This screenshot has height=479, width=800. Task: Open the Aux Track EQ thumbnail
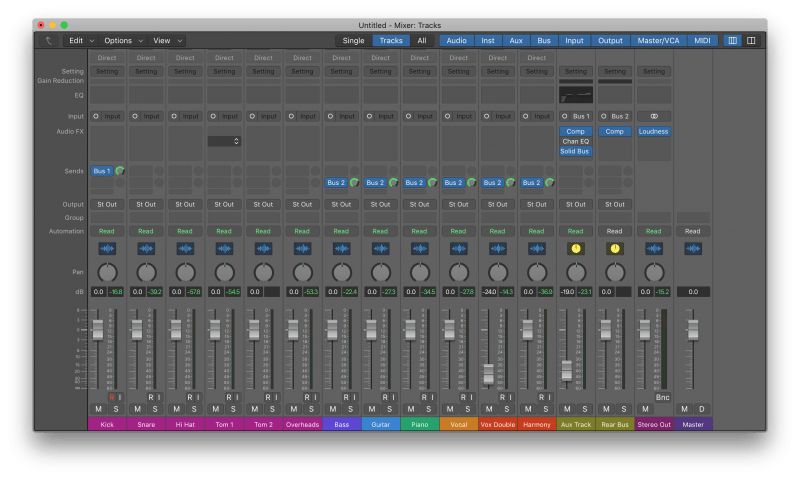pos(576,95)
